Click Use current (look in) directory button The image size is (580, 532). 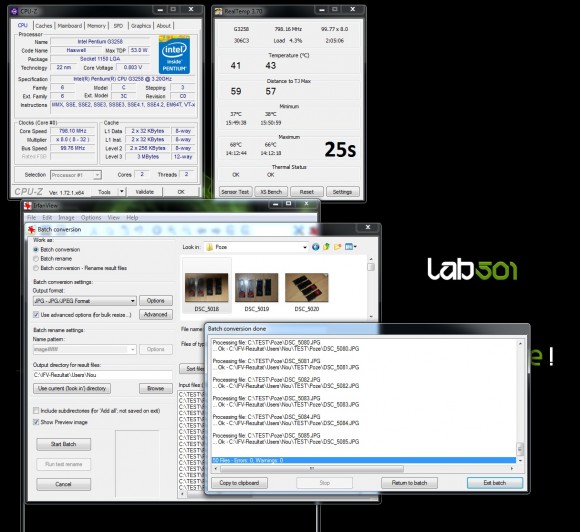[x=72, y=388]
